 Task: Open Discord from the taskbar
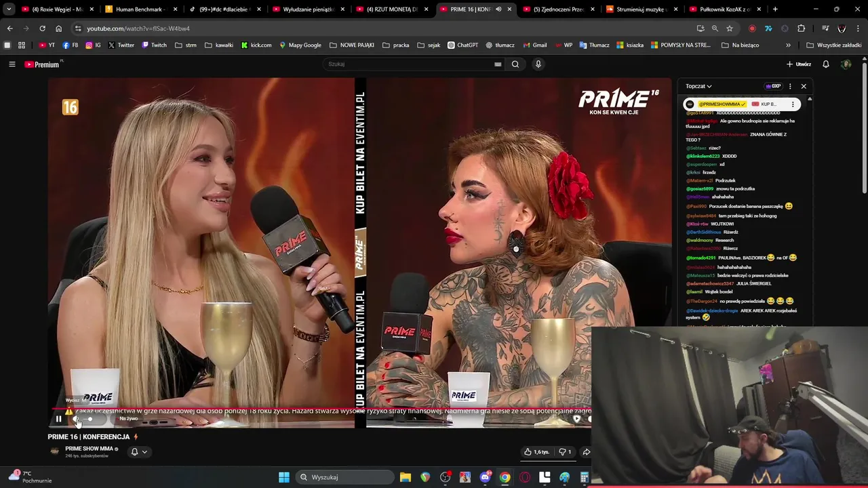click(x=485, y=477)
